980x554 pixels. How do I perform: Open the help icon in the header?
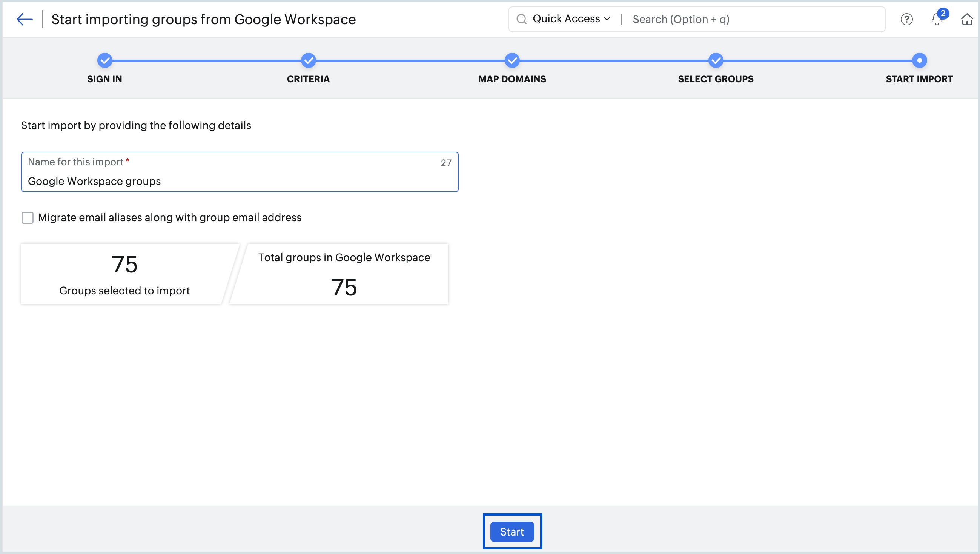point(906,19)
